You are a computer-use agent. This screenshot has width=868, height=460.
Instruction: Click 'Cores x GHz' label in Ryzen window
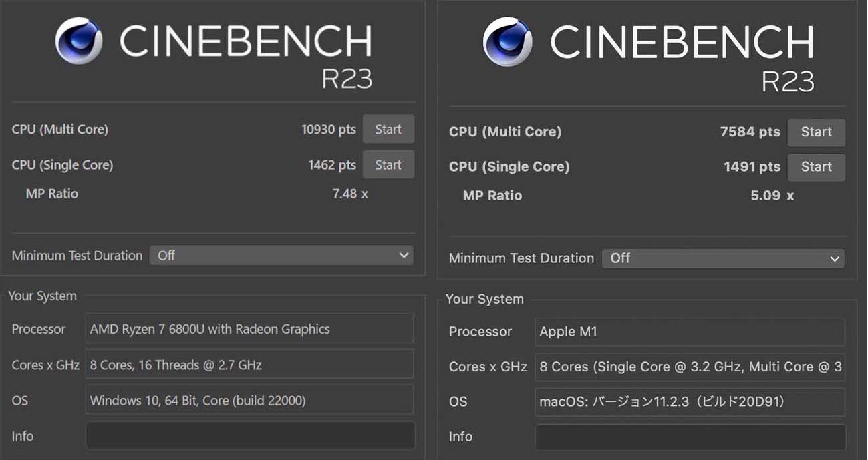pos(45,365)
